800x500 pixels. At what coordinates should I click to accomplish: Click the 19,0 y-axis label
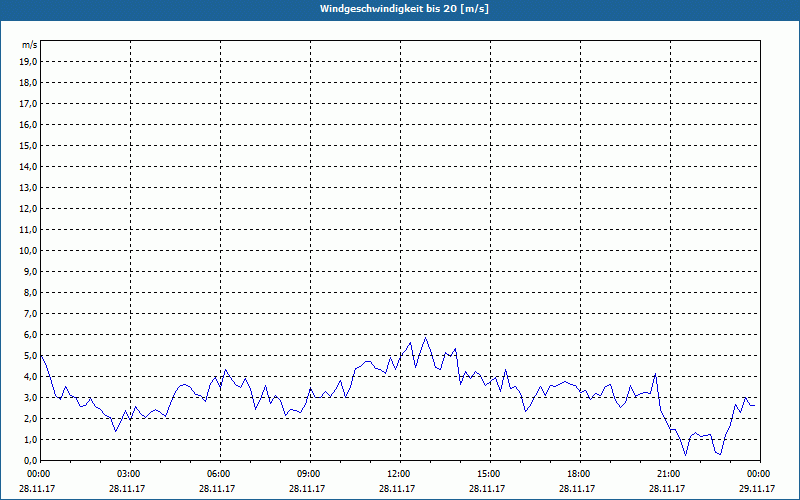coord(29,61)
